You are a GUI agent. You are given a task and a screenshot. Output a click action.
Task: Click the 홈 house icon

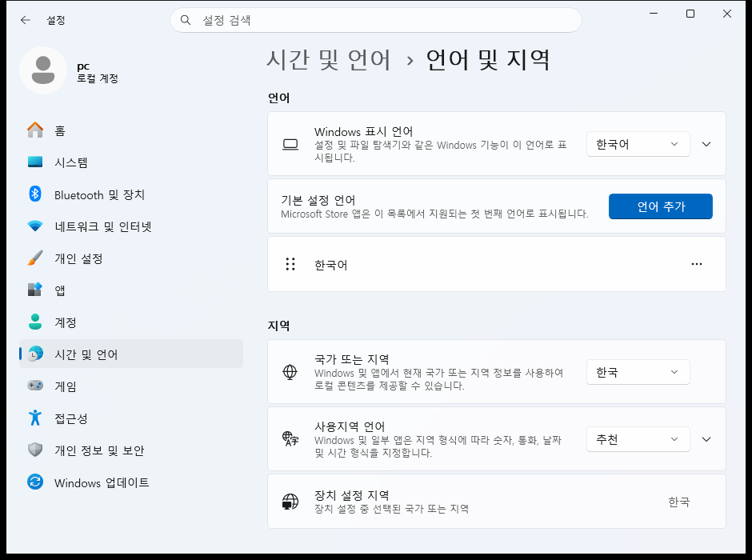[35, 130]
